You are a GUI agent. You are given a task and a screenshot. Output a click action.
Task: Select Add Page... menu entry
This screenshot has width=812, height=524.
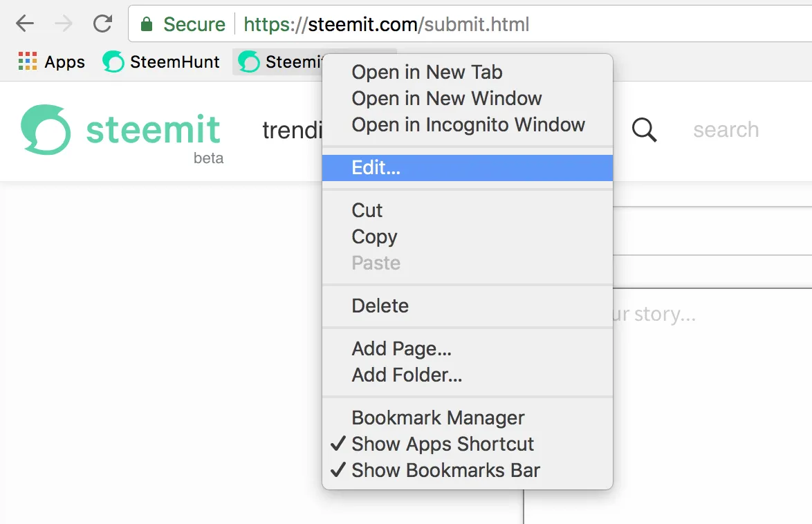coord(467,348)
